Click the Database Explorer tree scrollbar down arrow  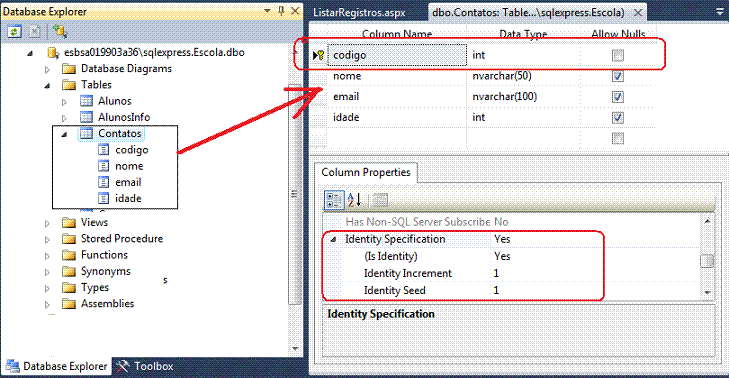coord(295,348)
